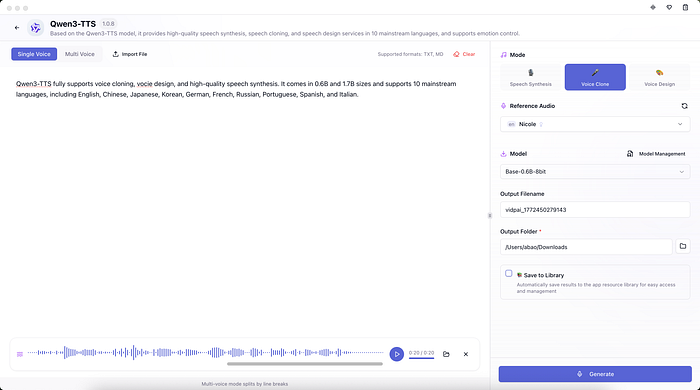Screen dimensions: 700x390
Task: Click the Import File button label
Action: 134,54
